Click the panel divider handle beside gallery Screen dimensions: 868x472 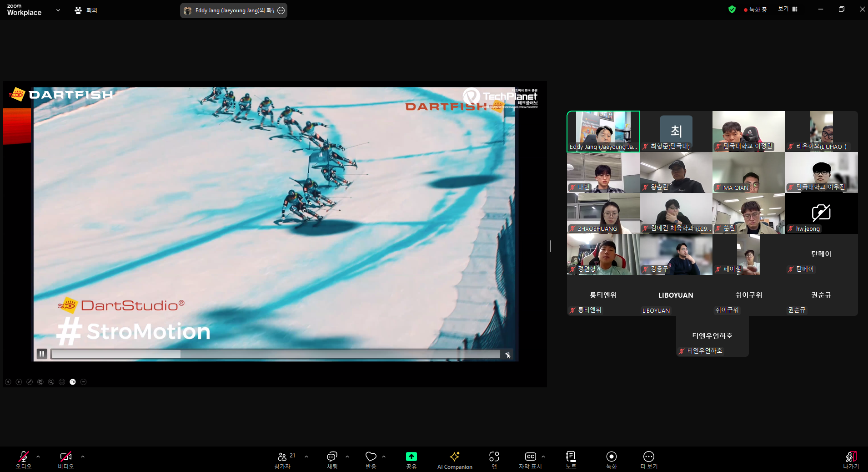(x=550, y=246)
